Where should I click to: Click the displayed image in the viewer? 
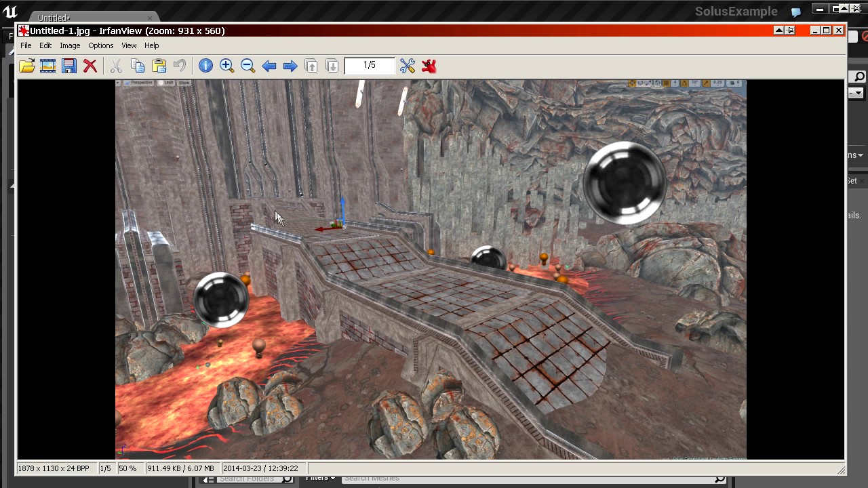[x=431, y=269]
